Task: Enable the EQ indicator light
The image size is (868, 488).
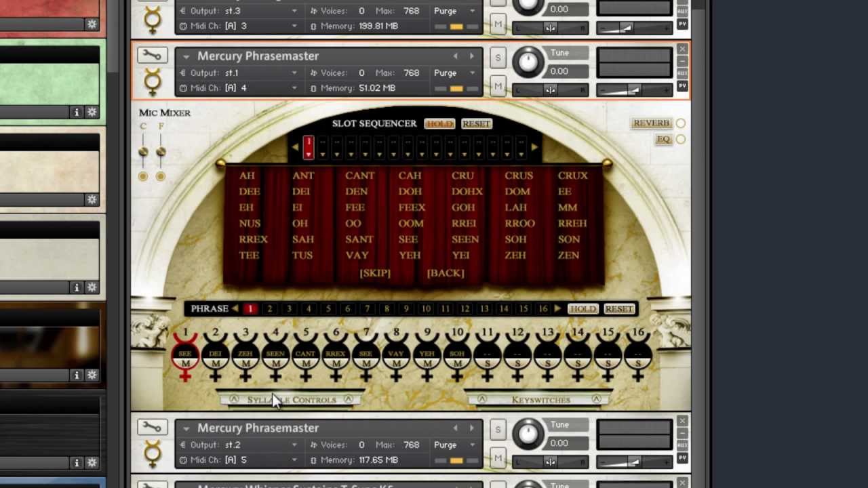Action: click(x=680, y=140)
